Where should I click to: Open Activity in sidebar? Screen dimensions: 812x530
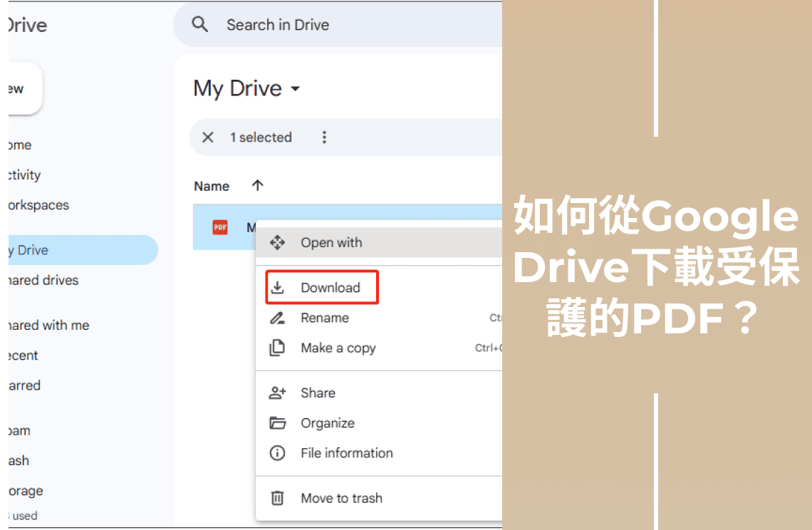[x=24, y=175]
